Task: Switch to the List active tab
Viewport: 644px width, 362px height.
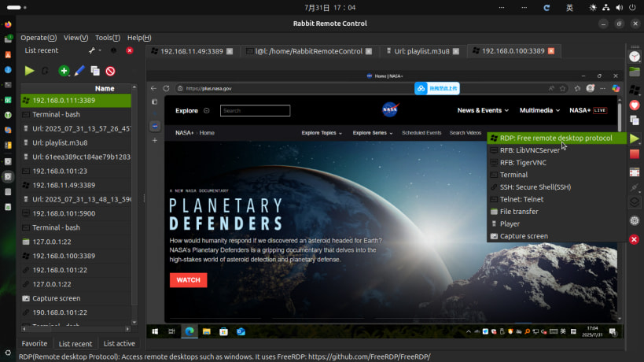Action: 119,344
